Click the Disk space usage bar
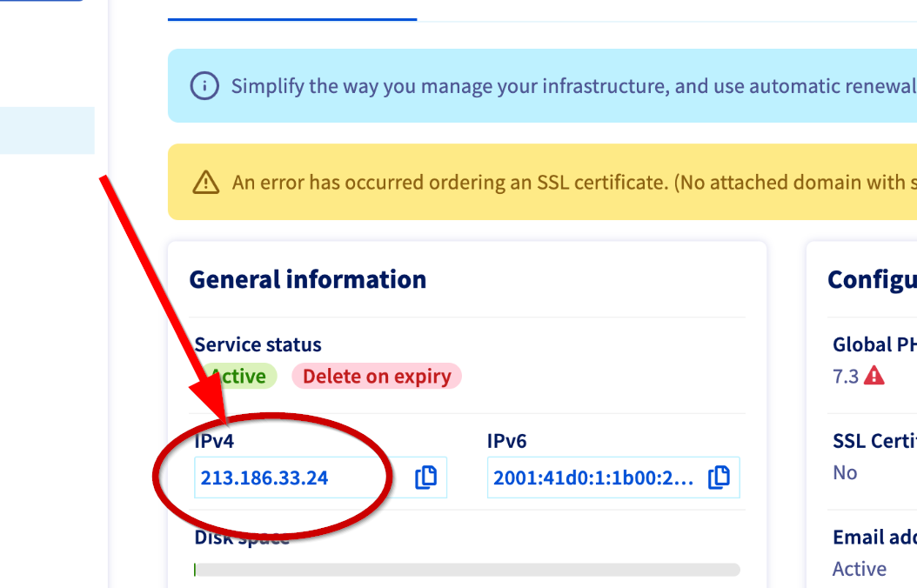This screenshot has height=588, width=917. click(x=466, y=570)
